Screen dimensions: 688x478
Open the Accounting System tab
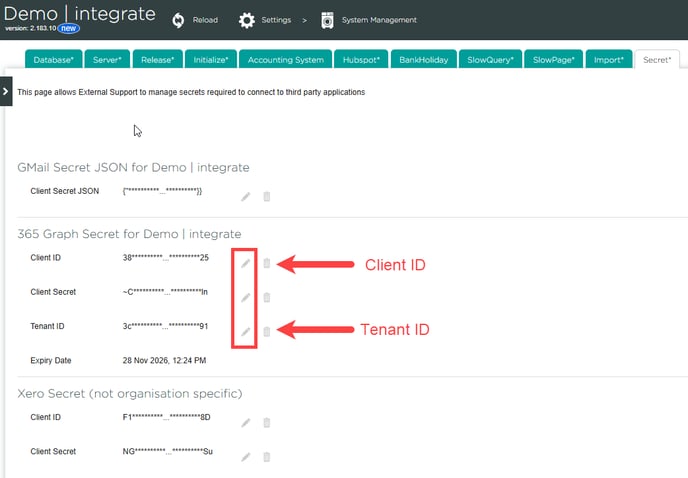click(x=285, y=60)
